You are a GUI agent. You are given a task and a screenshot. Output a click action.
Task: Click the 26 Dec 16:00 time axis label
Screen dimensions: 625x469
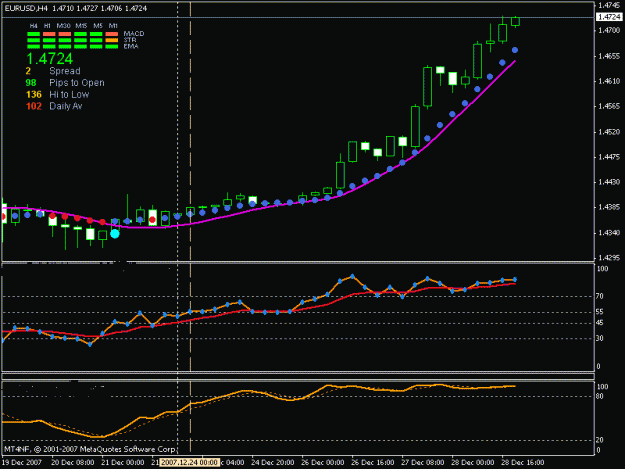373,463
